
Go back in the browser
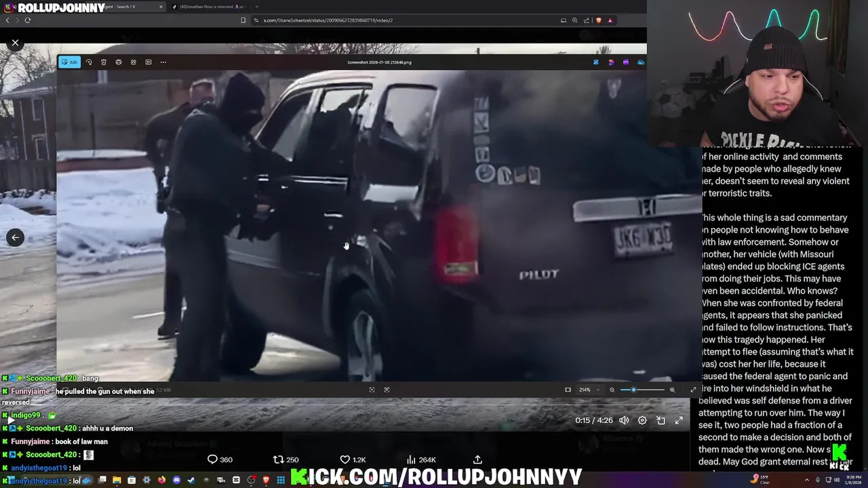tap(7, 20)
